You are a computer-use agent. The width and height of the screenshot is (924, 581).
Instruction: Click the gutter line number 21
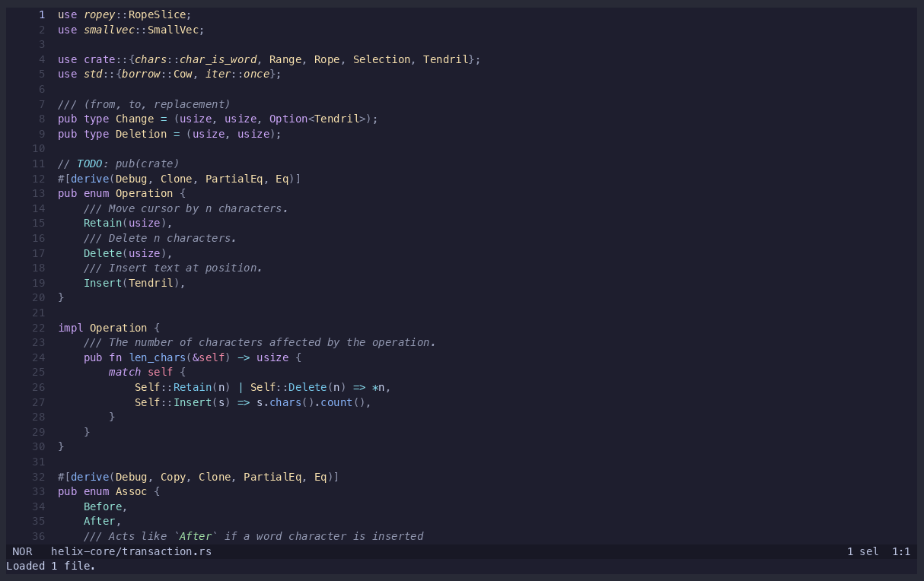coord(39,313)
